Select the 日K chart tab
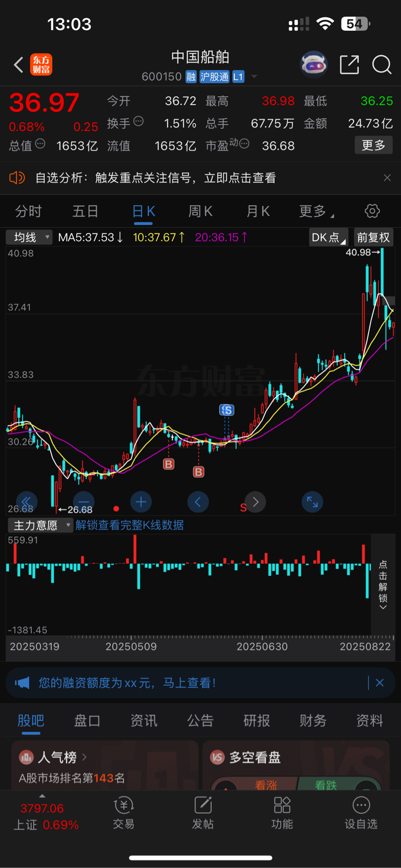Screen dimensions: 401x868 tap(144, 212)
